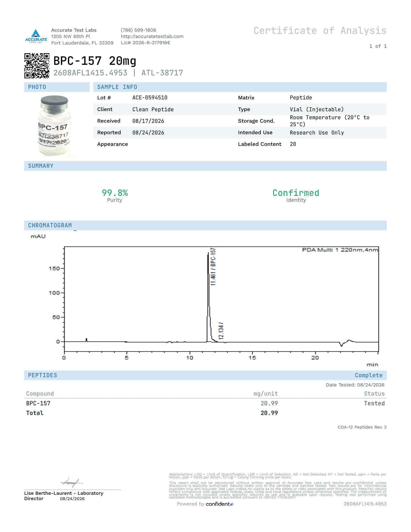
Task: Select the signature date '08/24/2026'
Action: click(72, 499)
